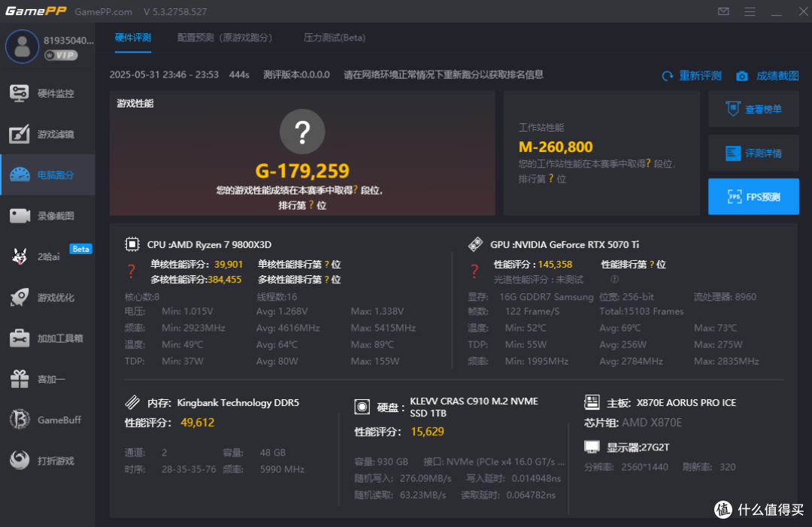Switch to the 配置预测（原游戏跑分）tab

point(225,38)
